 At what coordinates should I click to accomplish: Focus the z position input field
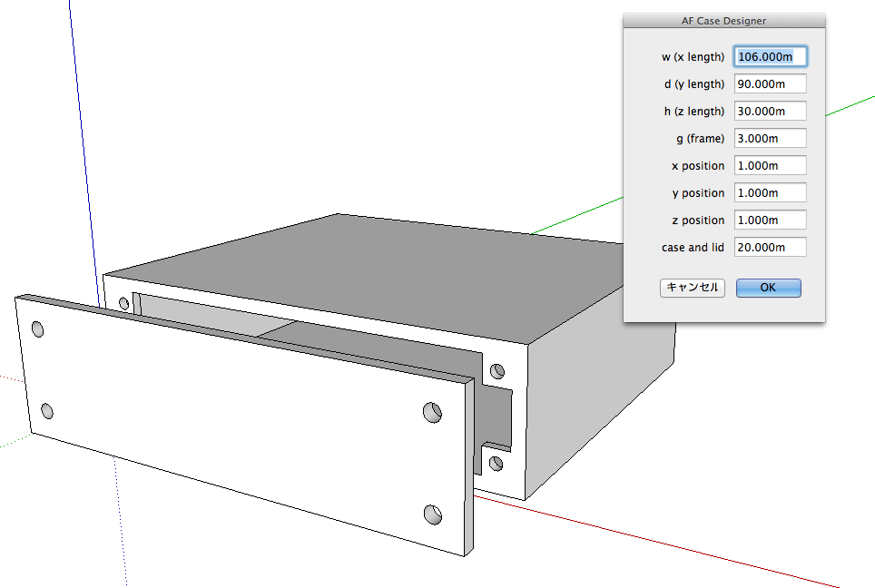point(770,220)
